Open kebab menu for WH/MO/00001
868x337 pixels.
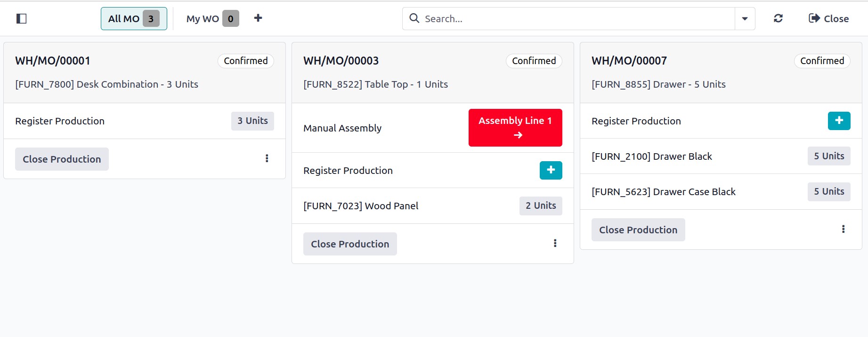pos(267,158)
